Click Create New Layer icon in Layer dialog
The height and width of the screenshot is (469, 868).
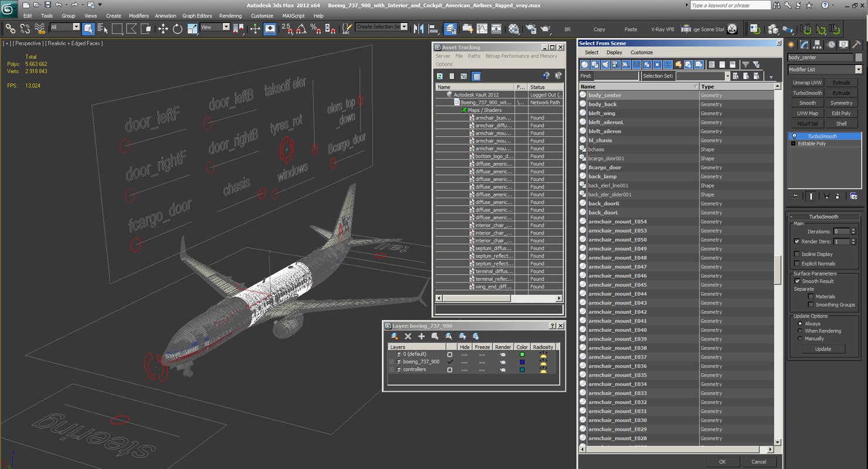pyautogui.click(x=395, y=336)
